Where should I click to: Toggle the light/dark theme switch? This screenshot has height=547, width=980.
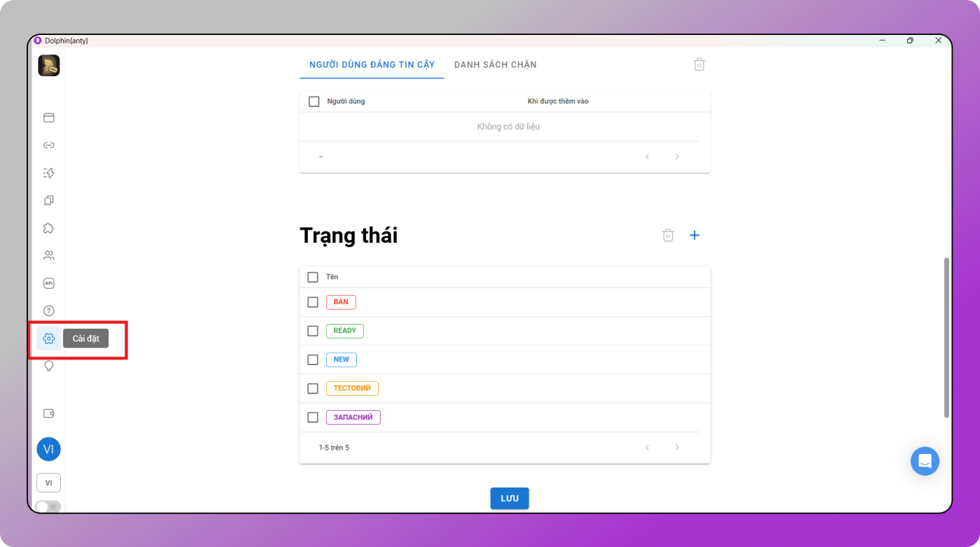(x=48, y=506)
